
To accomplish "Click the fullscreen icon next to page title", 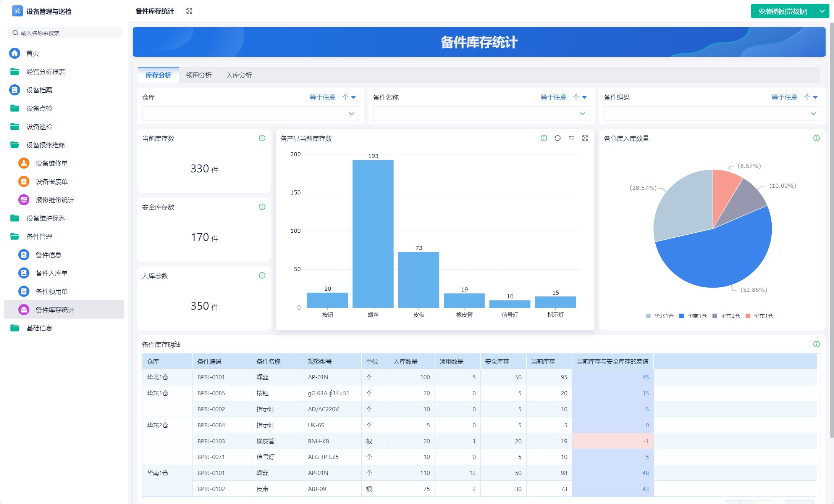I will click(x=189, y=11).
